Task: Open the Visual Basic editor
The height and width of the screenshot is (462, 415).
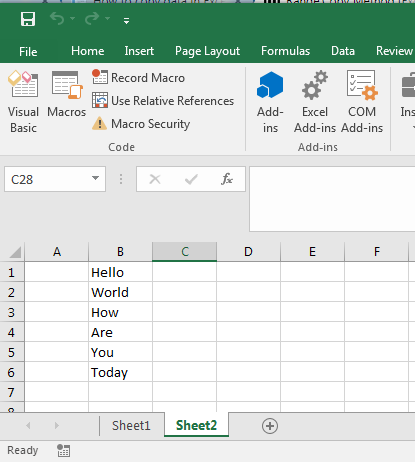Action: click(23, 102)
